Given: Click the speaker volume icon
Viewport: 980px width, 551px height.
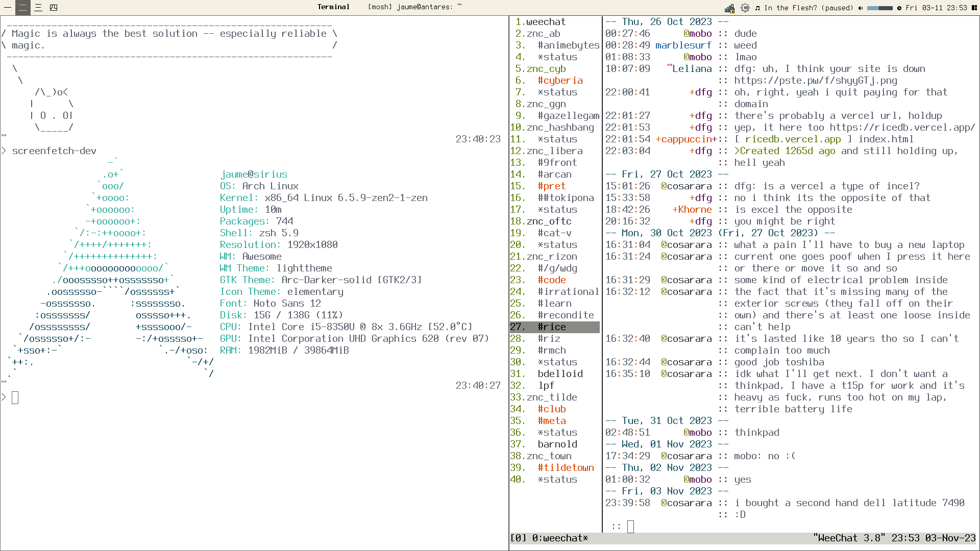Looking at the screenshot, I should point(861,8).
